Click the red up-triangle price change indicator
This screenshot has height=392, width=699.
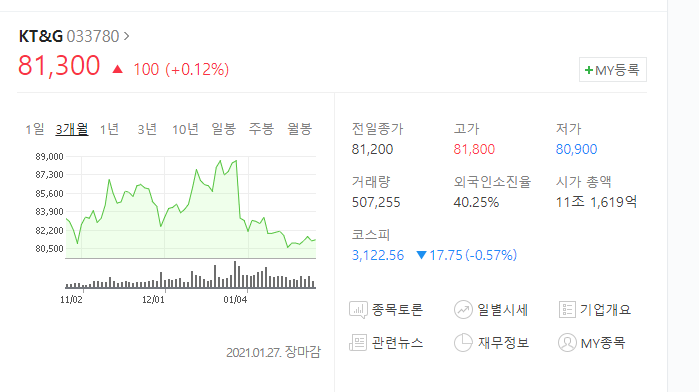tap(117, 69)
